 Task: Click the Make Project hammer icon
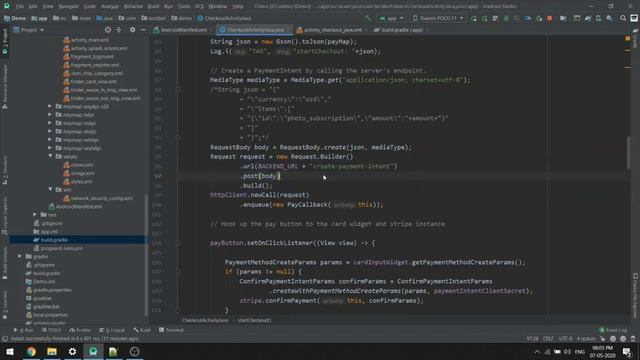(368, 18)
